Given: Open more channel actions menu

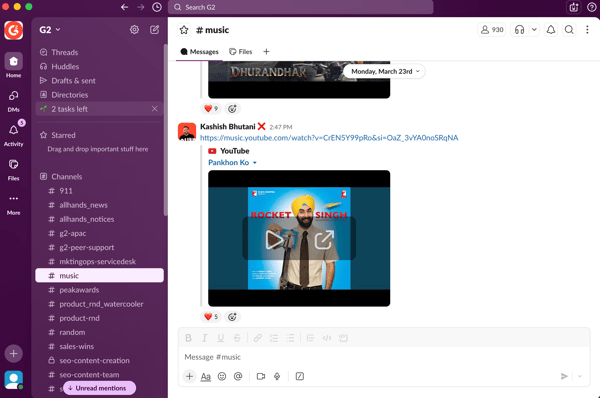Looking at the screenshot, I should pyautogui.click(x=587, y=29).
